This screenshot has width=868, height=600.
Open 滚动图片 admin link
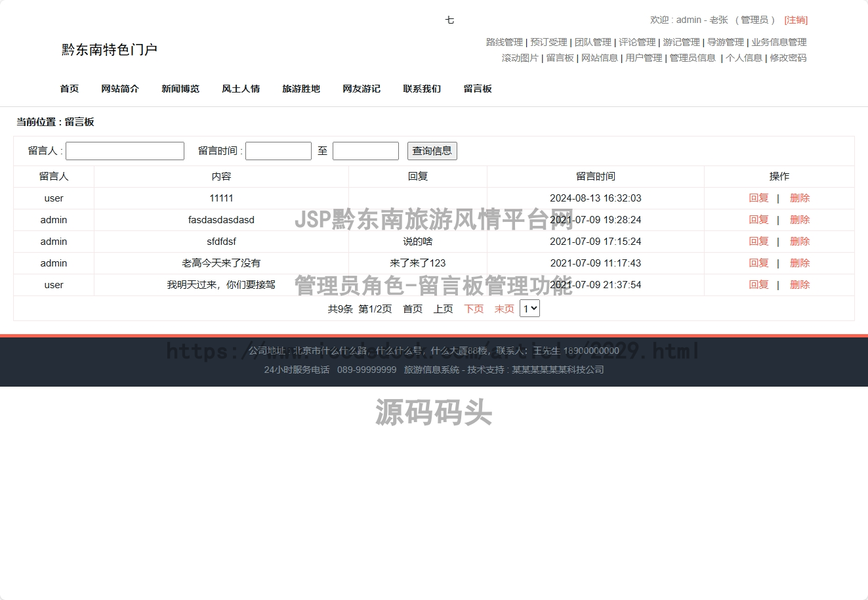[520, 58]
